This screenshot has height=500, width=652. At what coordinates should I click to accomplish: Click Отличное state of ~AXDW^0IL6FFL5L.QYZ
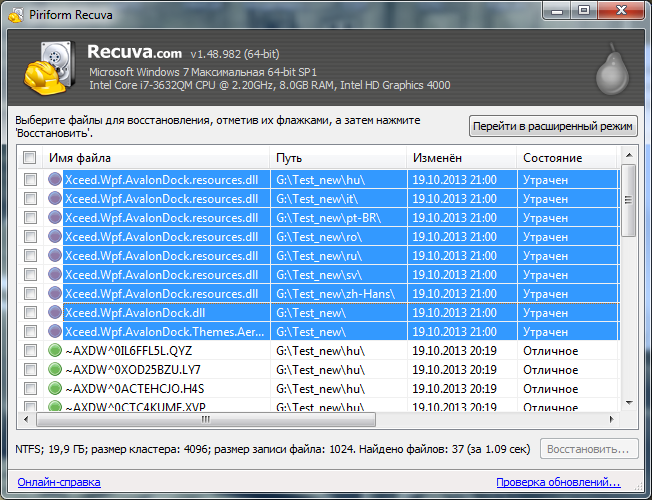click(551, 351)
